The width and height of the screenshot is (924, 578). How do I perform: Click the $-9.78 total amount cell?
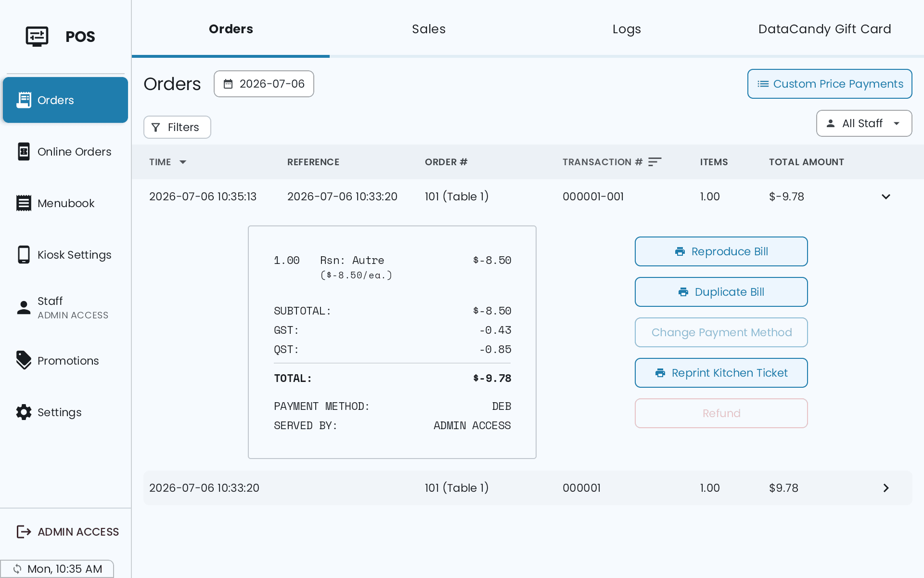click(786, 197)
